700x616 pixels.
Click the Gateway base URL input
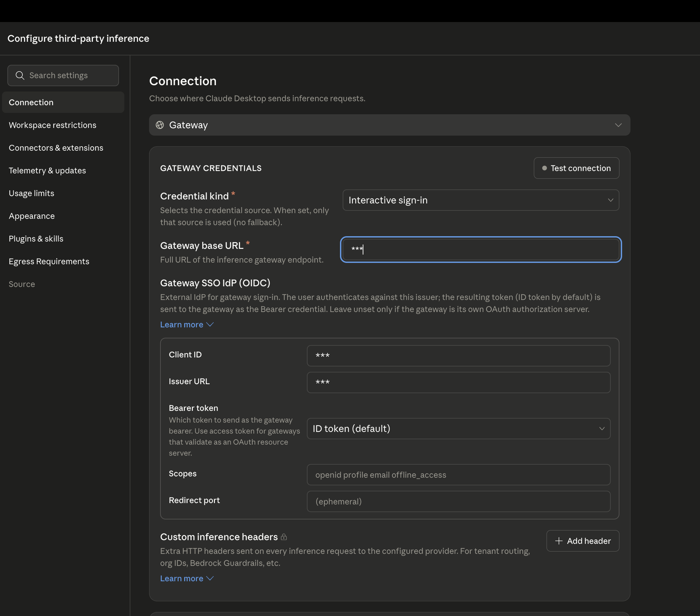(x=480, y=250)
